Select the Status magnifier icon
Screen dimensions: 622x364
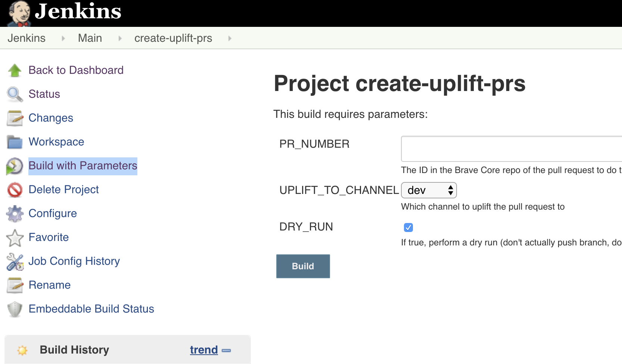coord(15,94)
